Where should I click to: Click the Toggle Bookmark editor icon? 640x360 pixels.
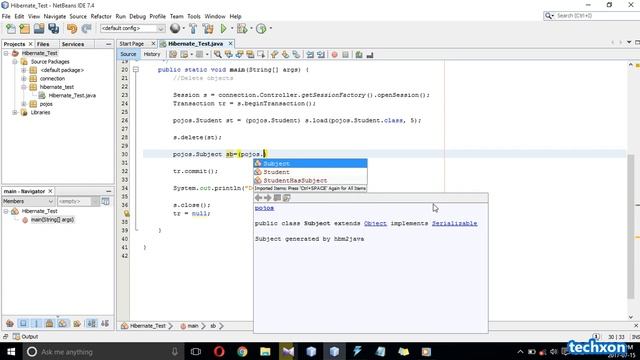pyautogui.click(x=296, y=54)
